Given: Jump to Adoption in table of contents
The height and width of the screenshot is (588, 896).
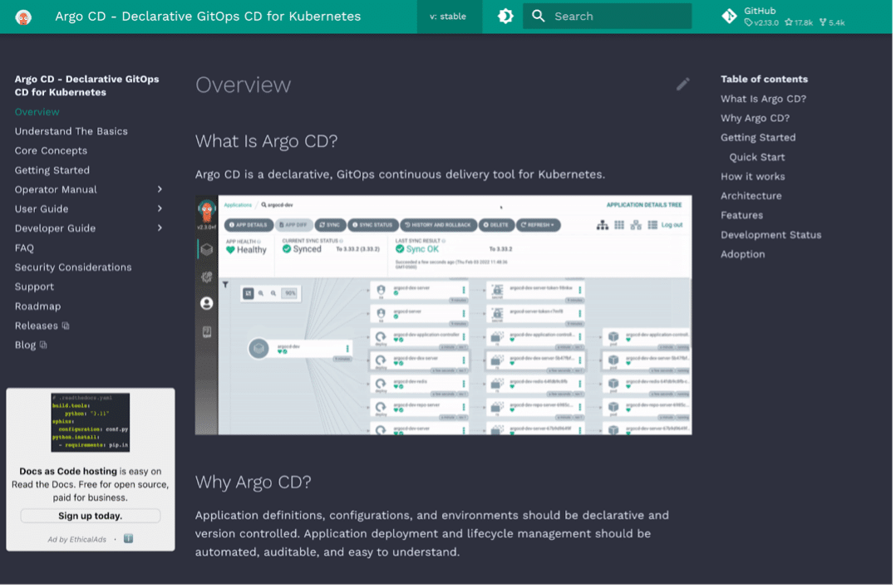Looking at the screenshot, I should [745, 255].
